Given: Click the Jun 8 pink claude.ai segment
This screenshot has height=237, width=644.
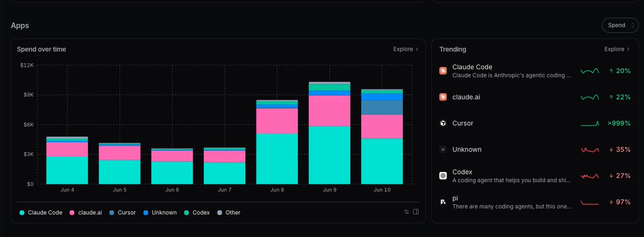Looking at the screenshot, I should (x=277, y=121).
